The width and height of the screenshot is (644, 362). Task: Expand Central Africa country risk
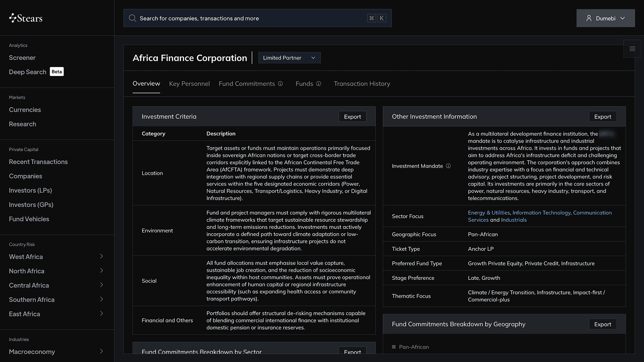(101, 285)
